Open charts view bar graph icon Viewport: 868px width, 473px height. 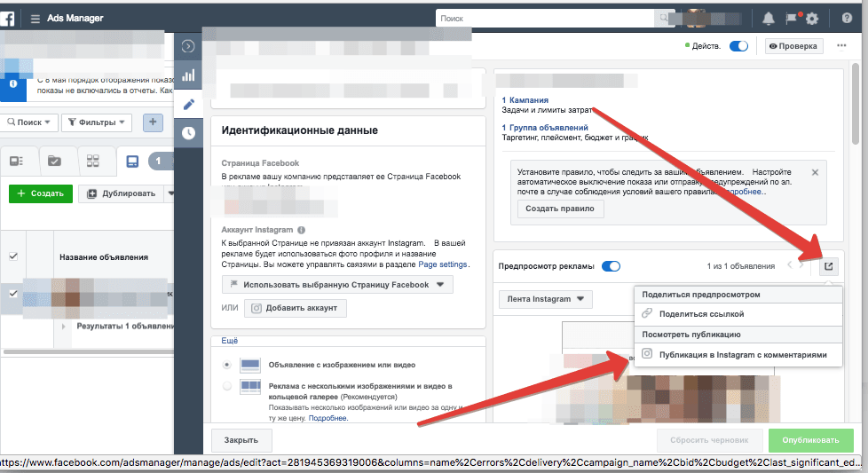pyautogui.click(x=188, y=75)
